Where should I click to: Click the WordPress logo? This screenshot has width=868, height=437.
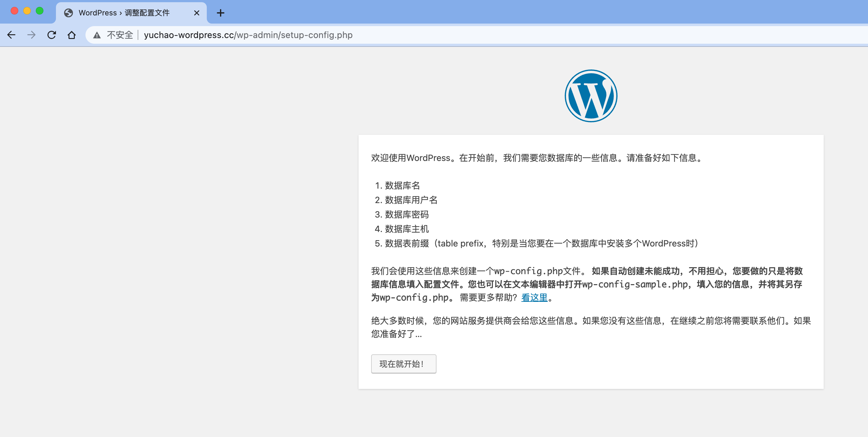pos(591,96)
